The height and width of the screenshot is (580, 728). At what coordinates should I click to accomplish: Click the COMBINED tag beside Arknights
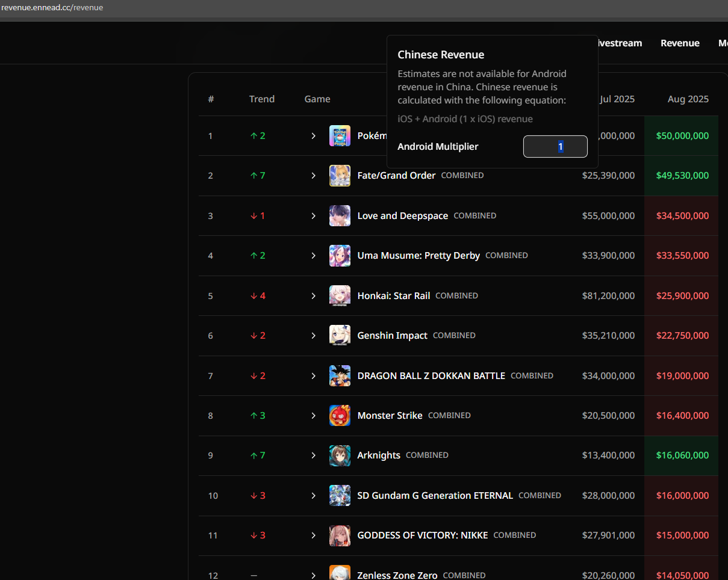(x=427, y=455)
